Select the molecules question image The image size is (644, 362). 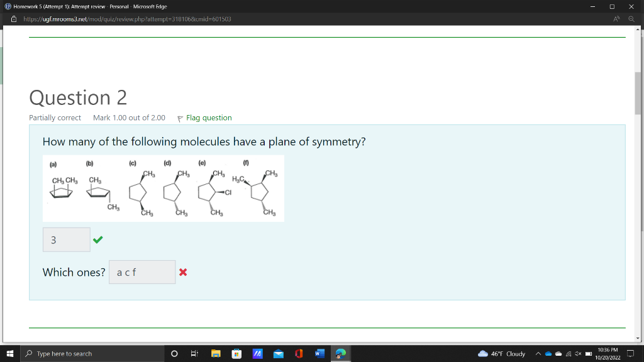[x=164, y=189]
